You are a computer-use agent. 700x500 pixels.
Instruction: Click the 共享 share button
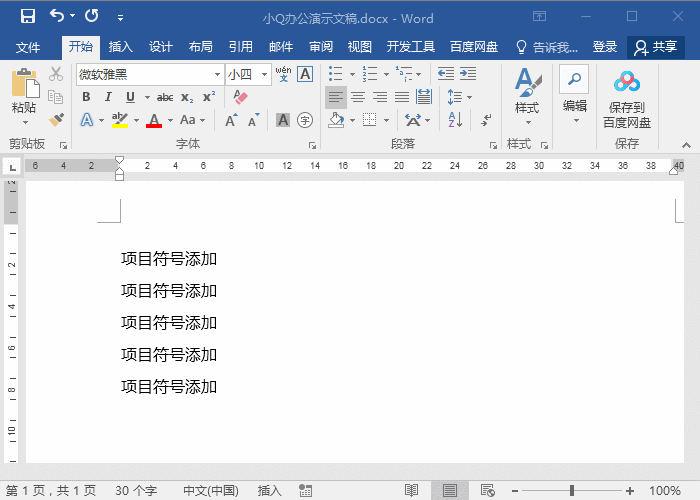[x=656, y=47]
